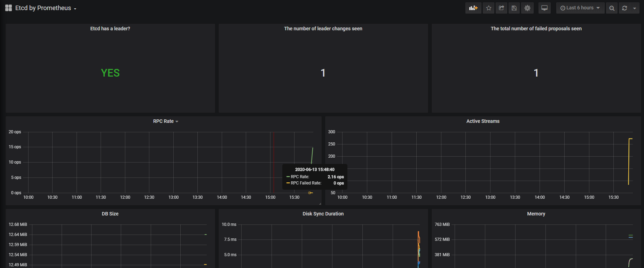Click the red annotation line in RPC Rate
This screenshot has width=644, height=268.
tap(274, 162)
